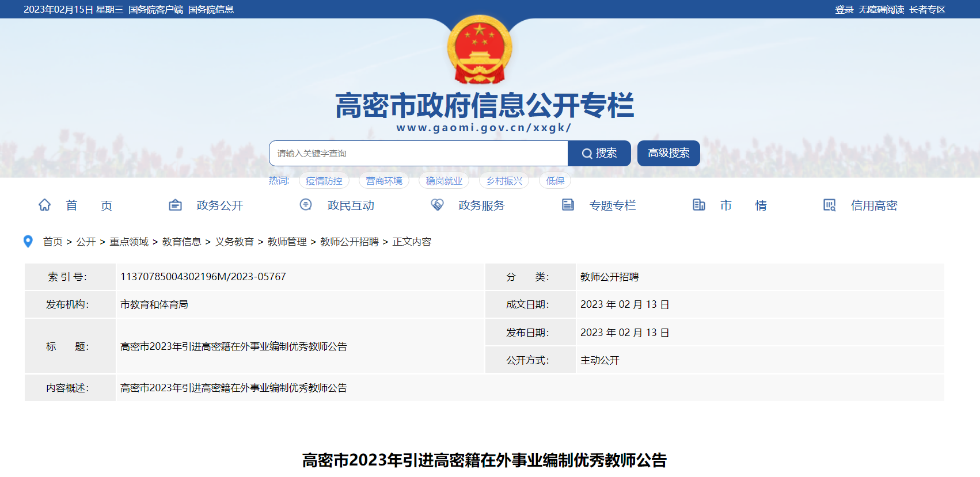Screen dimensions: 980x477
Task: Select the 疫情防控 hot word tag
Action: tap(324, 181)
